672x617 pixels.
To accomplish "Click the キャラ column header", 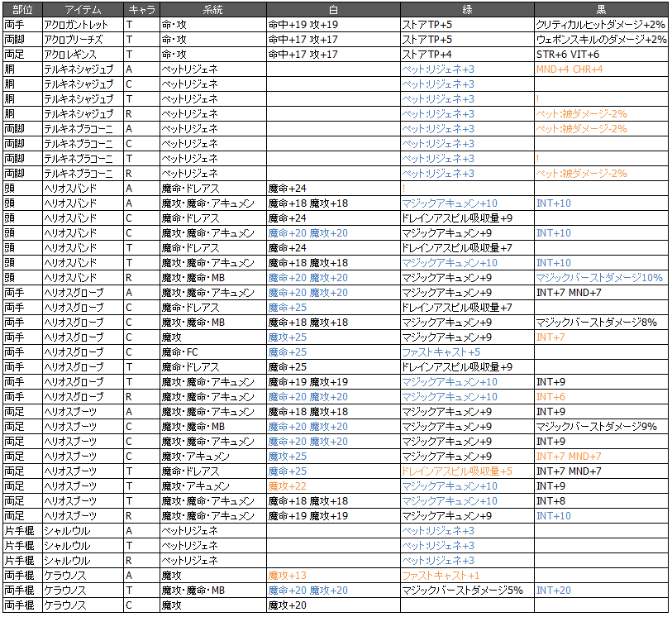I will click(x=141, y=9).
